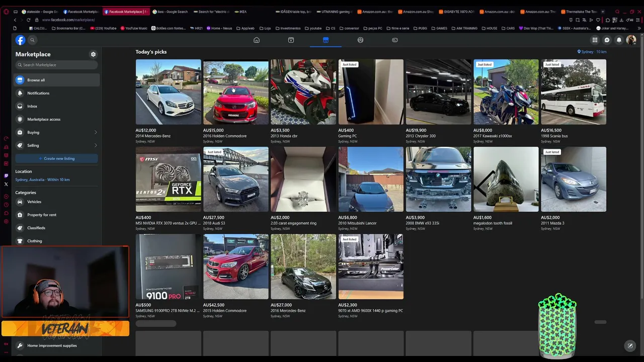Click the Home improvement supplies wrench icon
This screenshot has height=362, width=644.
(20, 345)
